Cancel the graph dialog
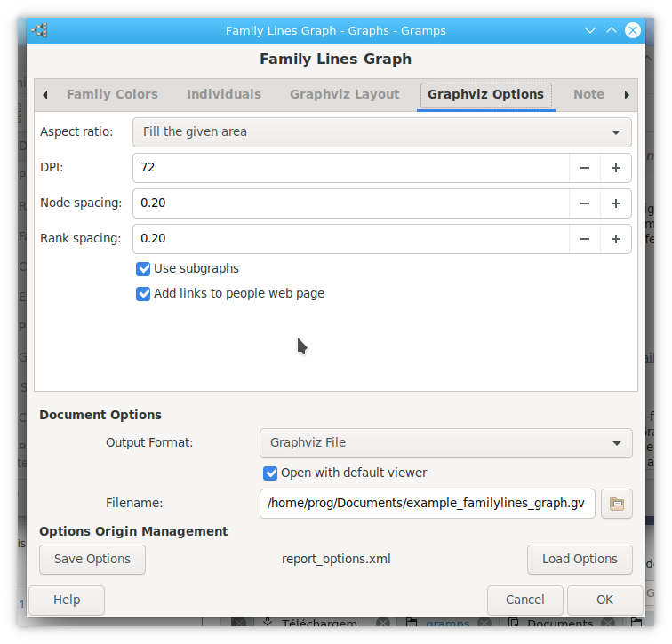672x644 pixels. [x=524, y=600]
